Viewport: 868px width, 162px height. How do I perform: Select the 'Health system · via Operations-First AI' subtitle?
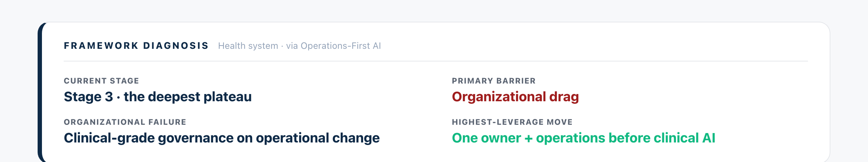tap(299, 46)
